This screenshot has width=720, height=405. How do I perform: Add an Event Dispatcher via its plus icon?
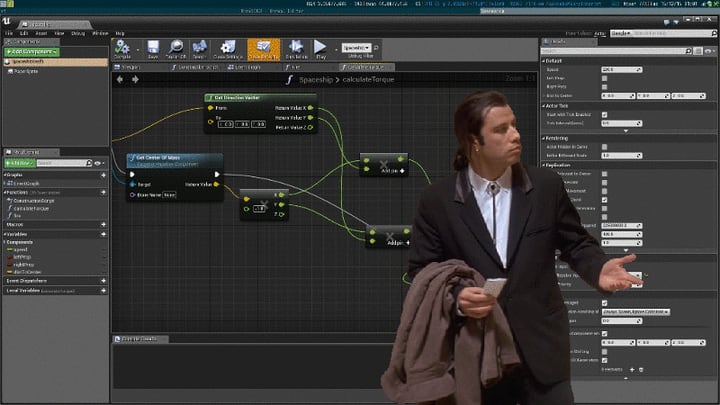click(103, 281)
